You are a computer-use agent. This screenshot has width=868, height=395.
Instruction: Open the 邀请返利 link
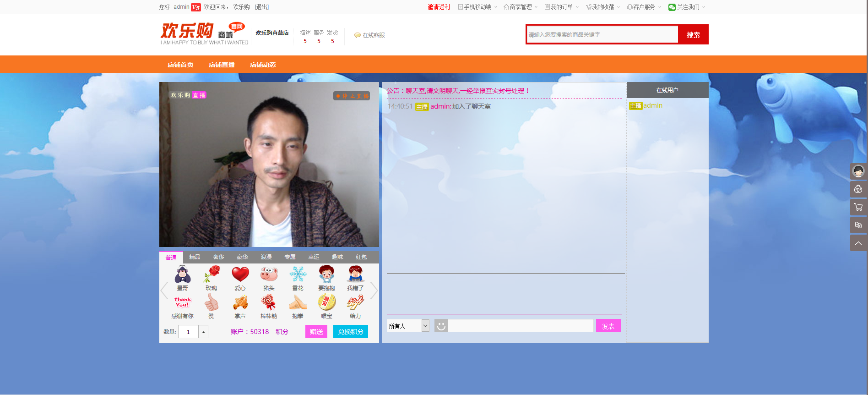(439, 7)
